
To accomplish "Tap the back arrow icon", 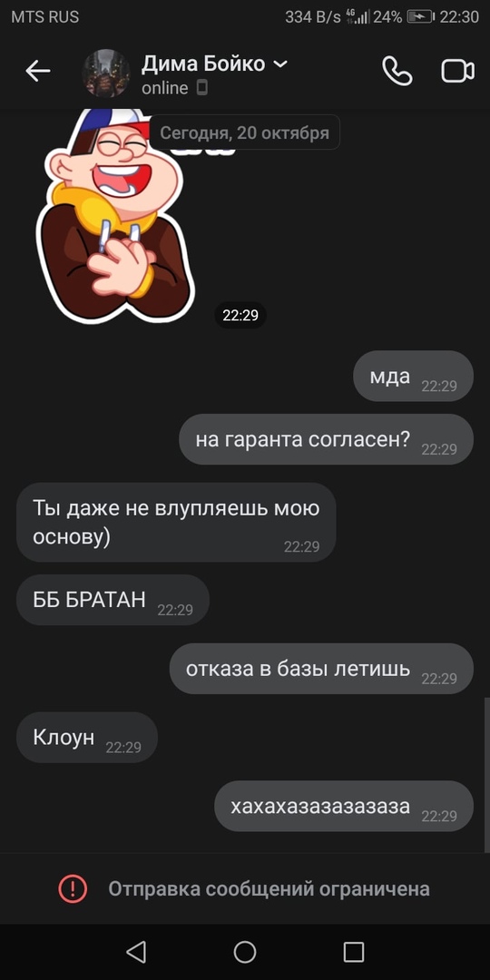I will click(x=37, y=72).
